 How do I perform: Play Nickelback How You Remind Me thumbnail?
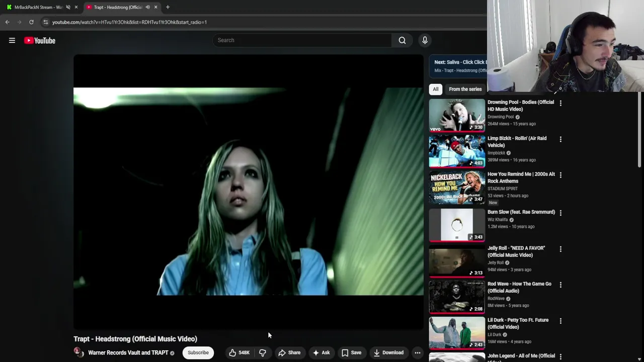457,187
